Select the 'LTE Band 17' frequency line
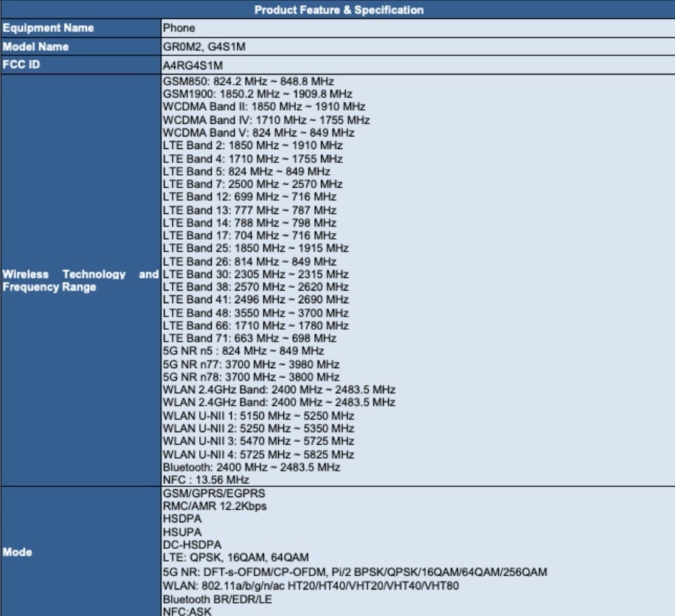 click(x=249, y=235)
